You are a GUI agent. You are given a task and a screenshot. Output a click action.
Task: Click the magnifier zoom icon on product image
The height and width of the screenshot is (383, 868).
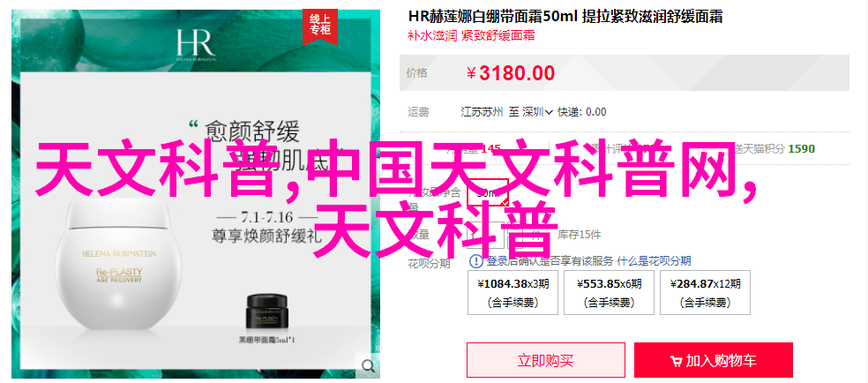click(368, 365)
